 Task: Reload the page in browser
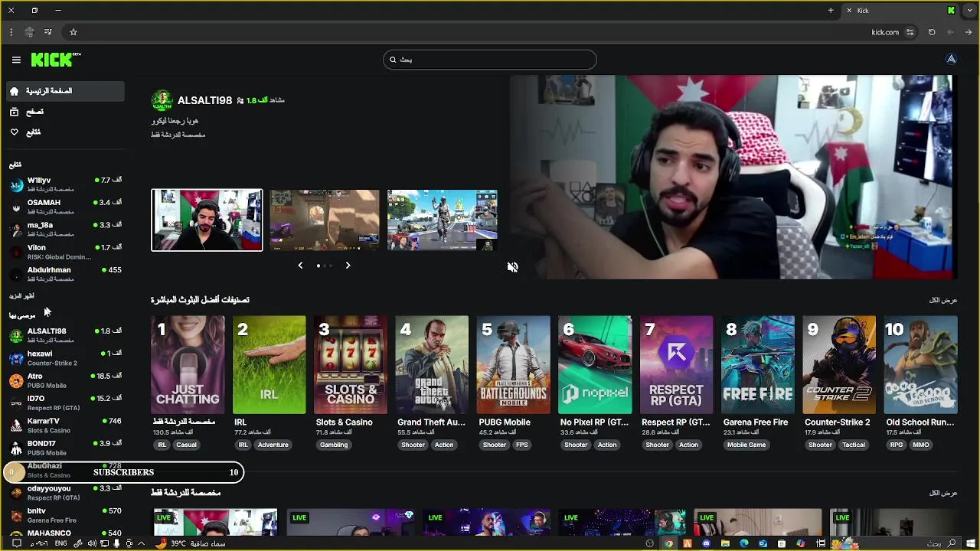coord(932,32)
